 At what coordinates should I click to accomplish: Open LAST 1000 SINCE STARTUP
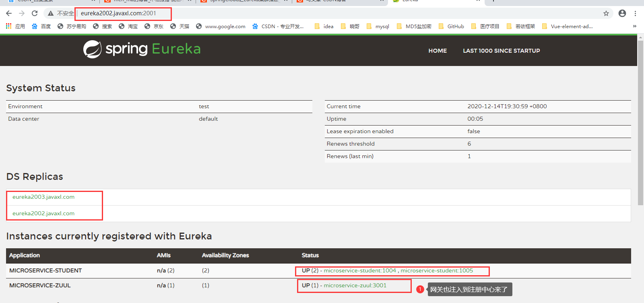coord(502,51)
